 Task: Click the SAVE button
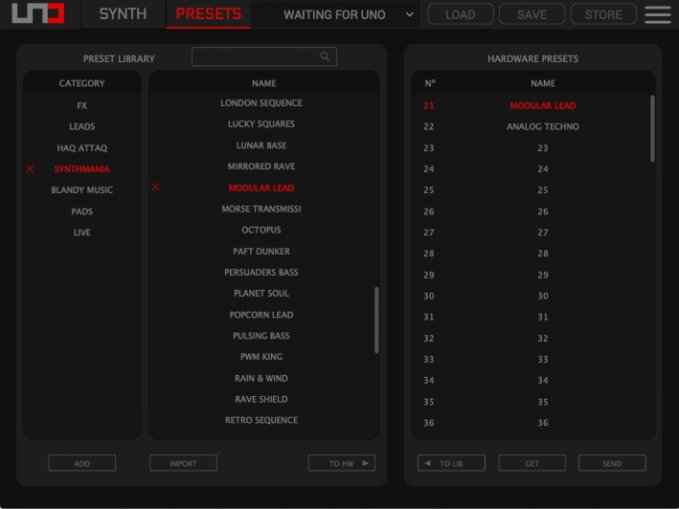(x=532, y=15)
